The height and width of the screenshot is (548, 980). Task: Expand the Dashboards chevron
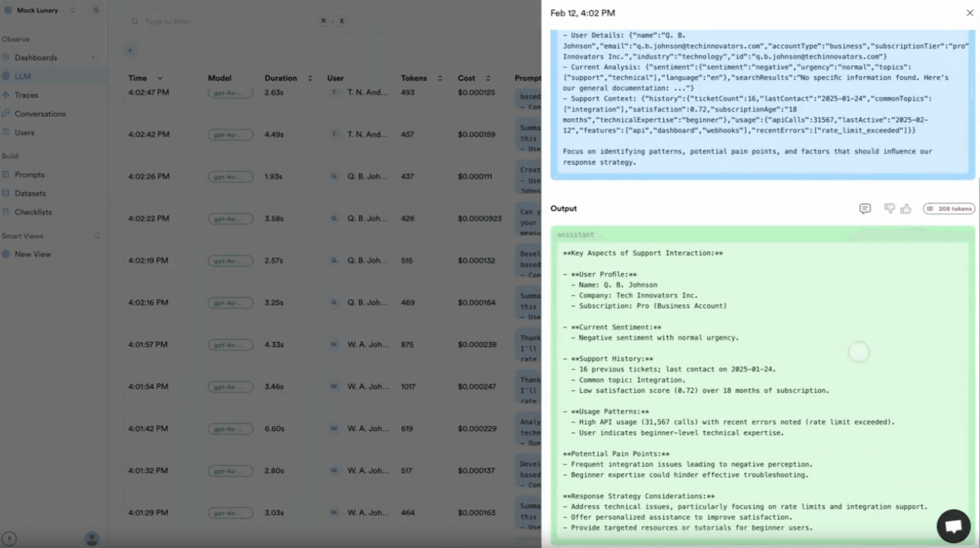pos(93,58)
